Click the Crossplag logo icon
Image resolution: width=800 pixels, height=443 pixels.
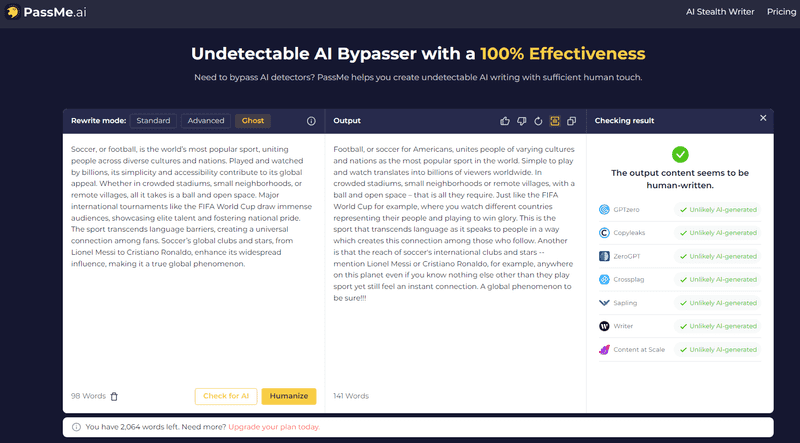604,279
